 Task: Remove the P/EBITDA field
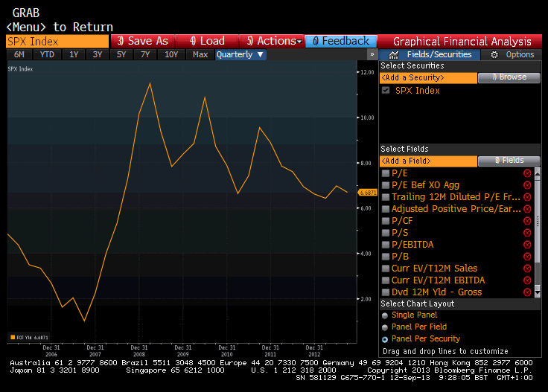point(527,244)
